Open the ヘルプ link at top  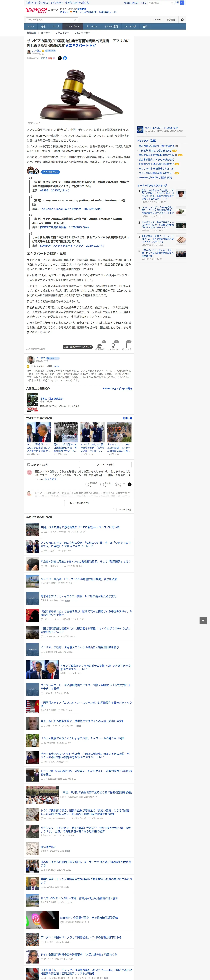[143, 3]
